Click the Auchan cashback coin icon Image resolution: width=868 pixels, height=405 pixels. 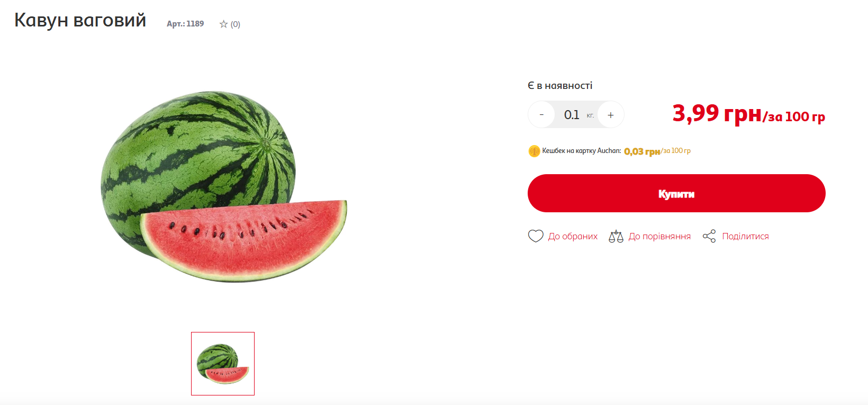[534, 151]
